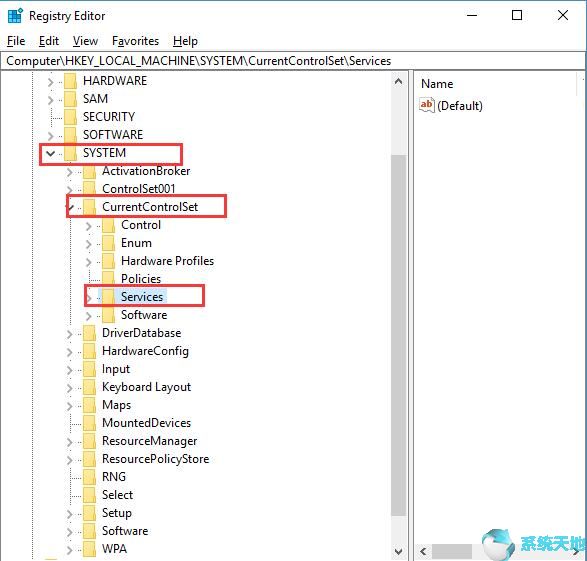Click the registry path address bar
The height and width of the screenshot is (561, 587).
tap(293, 61)
